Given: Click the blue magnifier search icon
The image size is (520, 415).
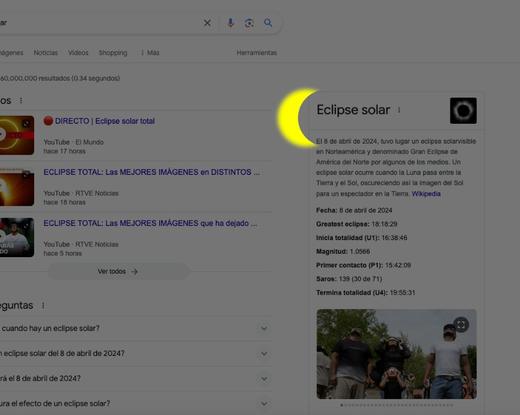Looking at the screenshot, I should click(x=268, y=23).
